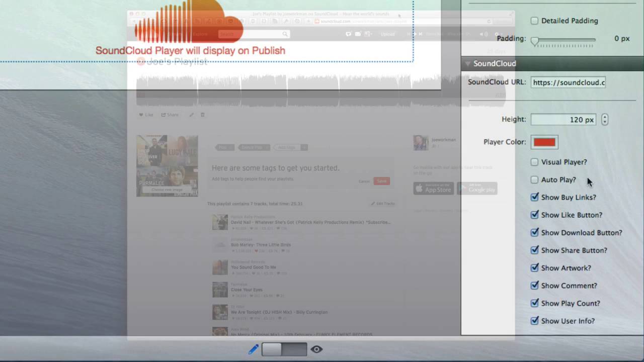Screen dimensions: 644x362
Task: Click Upload in the SoundCloud header
Action: pyautogui.click(x=387, y=34)
